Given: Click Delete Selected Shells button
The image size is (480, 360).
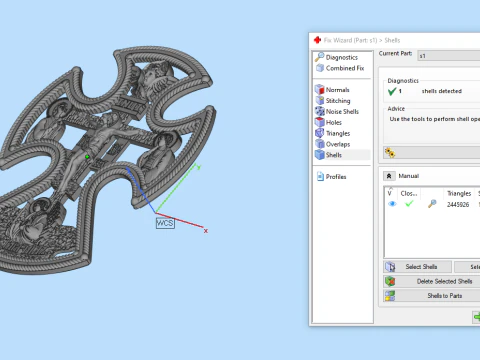Looking at the screenshot, I should point(432,281).
